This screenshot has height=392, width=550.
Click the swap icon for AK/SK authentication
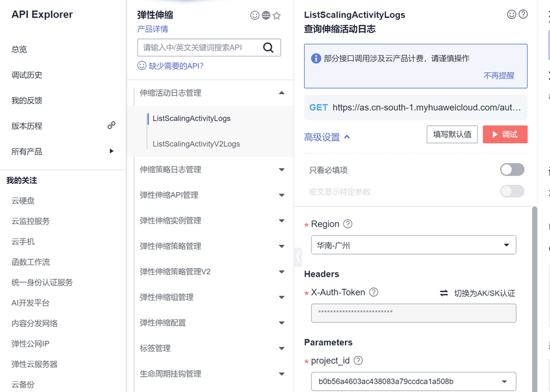(x=444, y=293)
